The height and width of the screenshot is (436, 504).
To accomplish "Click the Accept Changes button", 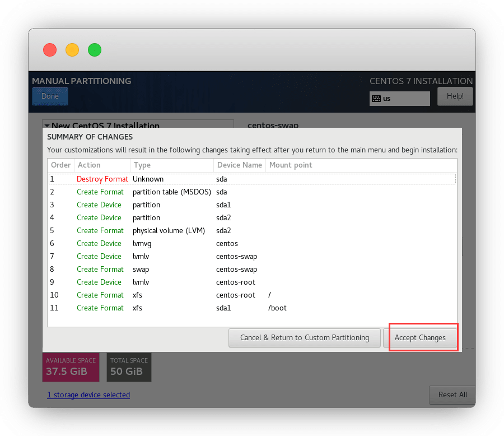I will 420,338.
